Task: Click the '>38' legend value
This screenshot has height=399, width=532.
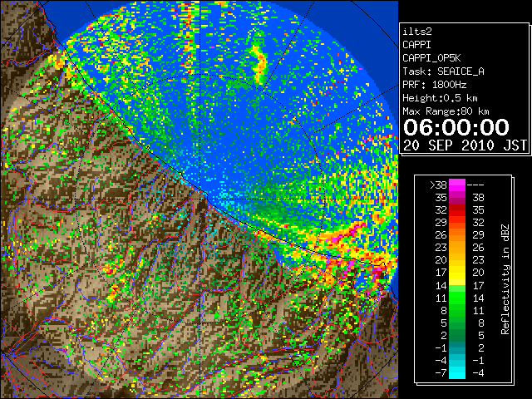Action: pyautogui.click(x=438, y=185)
